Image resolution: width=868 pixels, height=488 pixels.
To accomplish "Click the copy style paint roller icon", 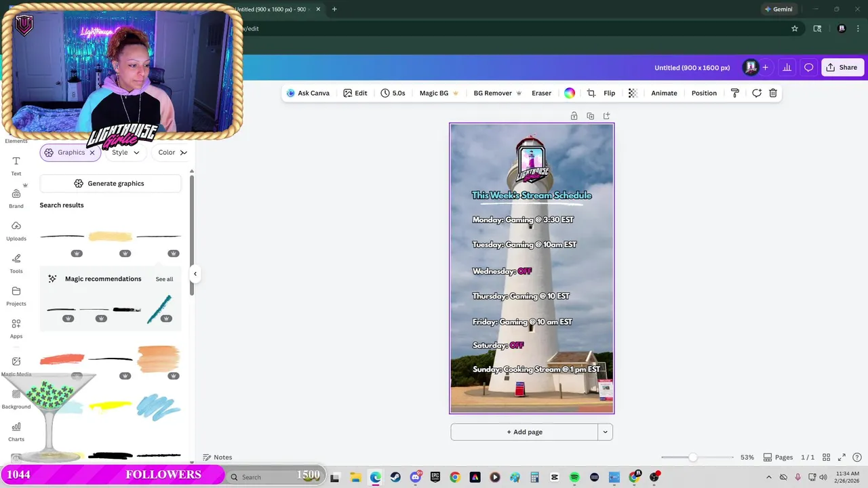I will 734,93.
